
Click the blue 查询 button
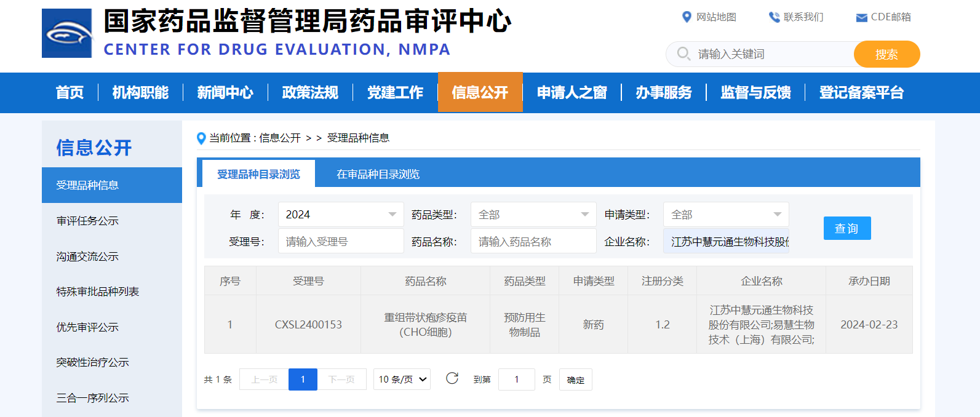[x=847, y=228]
